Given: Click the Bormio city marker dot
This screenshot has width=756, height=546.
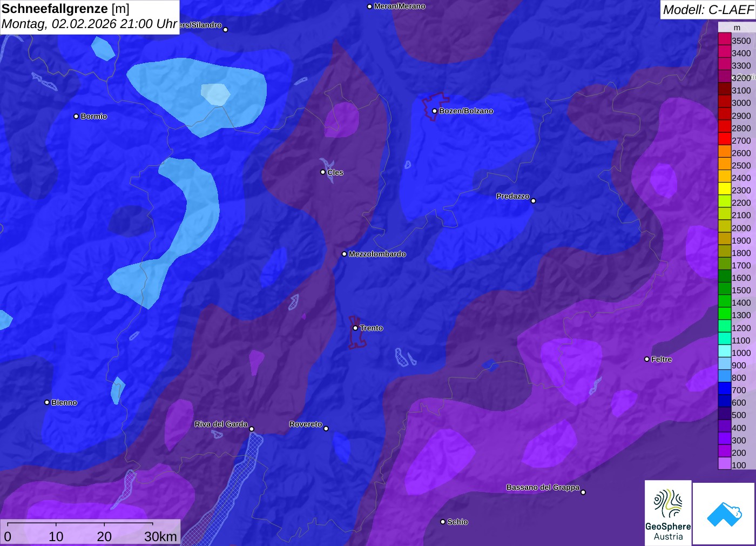Looking at the screenshot, I should [76, 116].
